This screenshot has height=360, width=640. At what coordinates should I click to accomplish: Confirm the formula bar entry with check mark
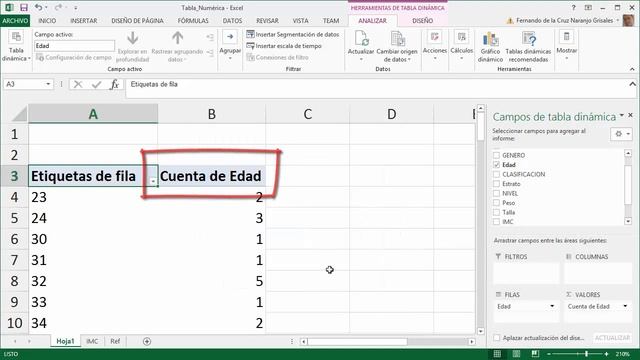96,84
